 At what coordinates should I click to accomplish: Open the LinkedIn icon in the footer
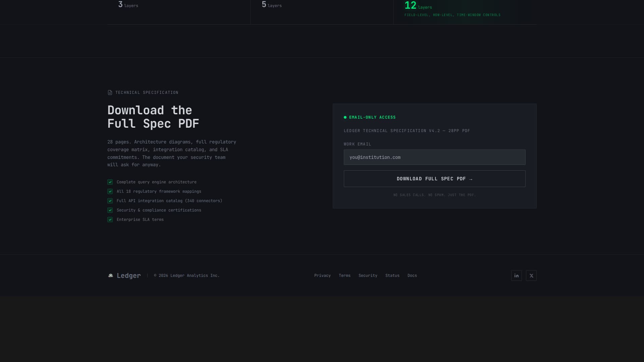point(516,276)
